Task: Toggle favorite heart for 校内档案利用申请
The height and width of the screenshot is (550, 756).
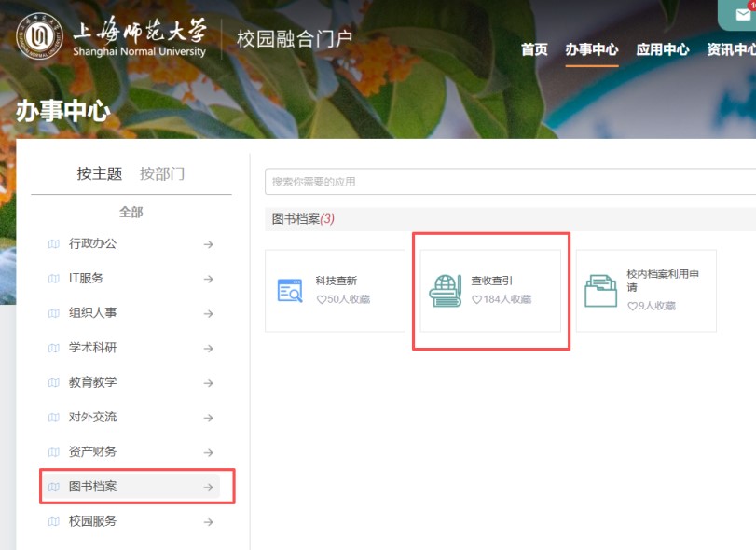Action: coord(632,306)
